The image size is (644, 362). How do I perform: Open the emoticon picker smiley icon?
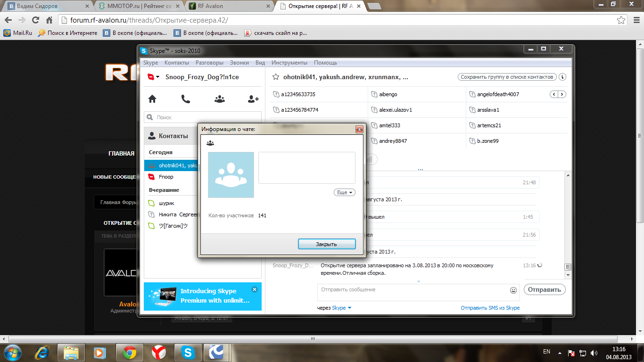[513, 290]
